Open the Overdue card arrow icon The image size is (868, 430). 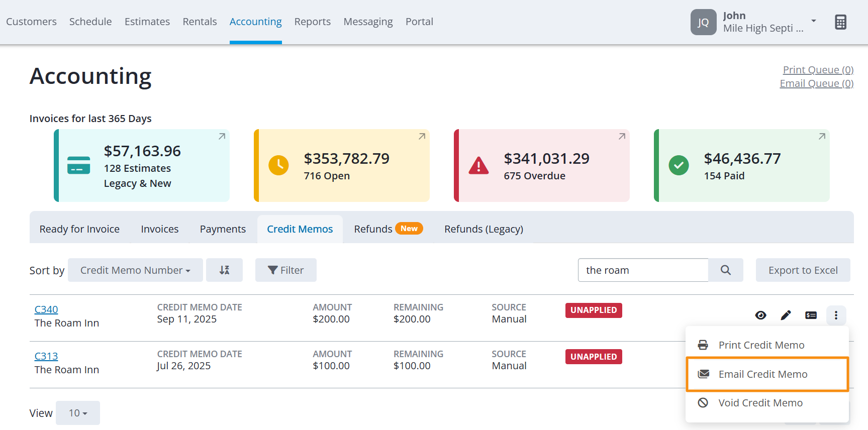(622, 137)
